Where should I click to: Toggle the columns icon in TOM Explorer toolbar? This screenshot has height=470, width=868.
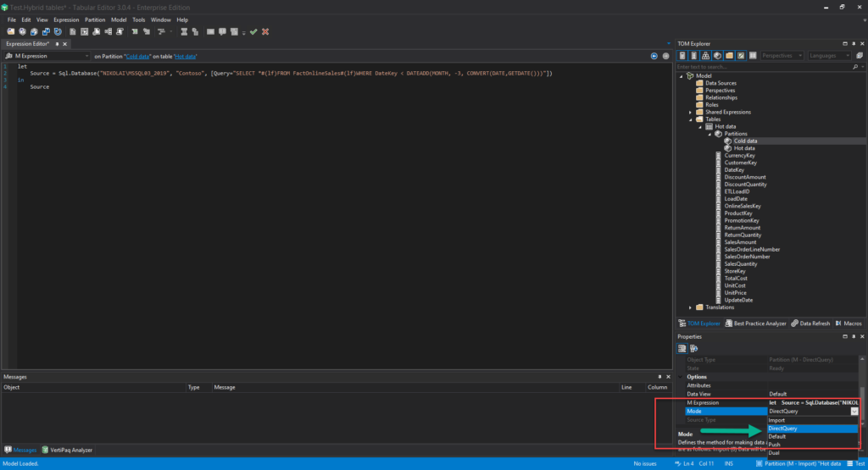click(x=753, y=55)
